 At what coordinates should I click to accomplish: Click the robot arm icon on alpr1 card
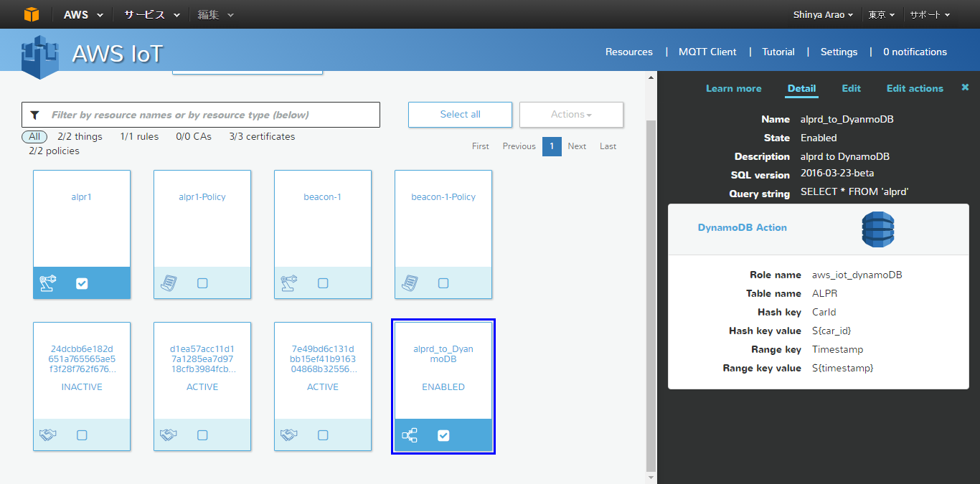[x=47, y=283]
